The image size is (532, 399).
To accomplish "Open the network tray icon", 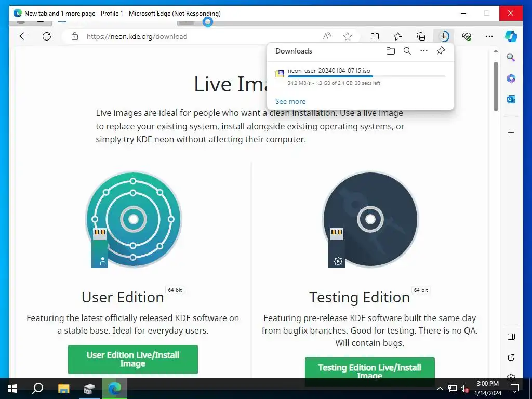I will click(x=453, y=389).
